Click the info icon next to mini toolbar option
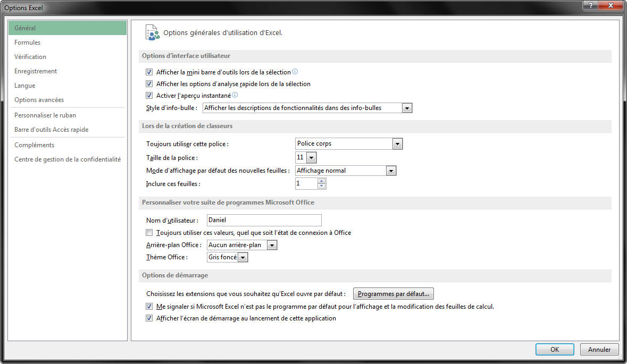 point(295,72)
